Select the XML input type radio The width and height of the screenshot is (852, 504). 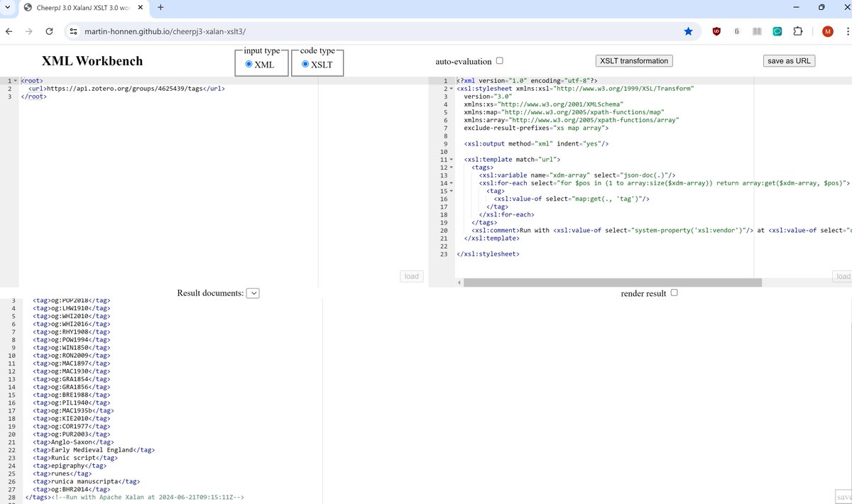point(249,64)
